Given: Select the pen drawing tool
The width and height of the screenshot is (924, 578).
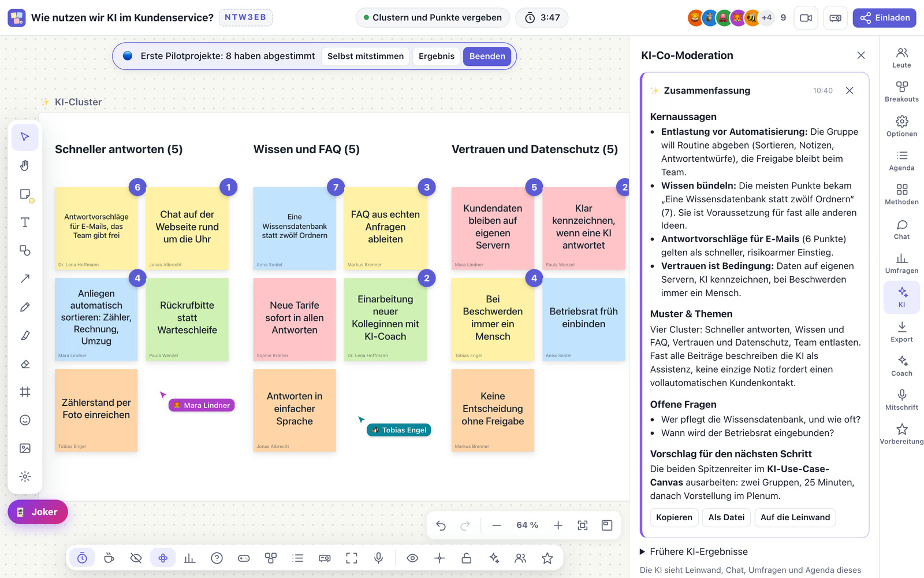Looking at the screenshot, I should pos(25,307).
